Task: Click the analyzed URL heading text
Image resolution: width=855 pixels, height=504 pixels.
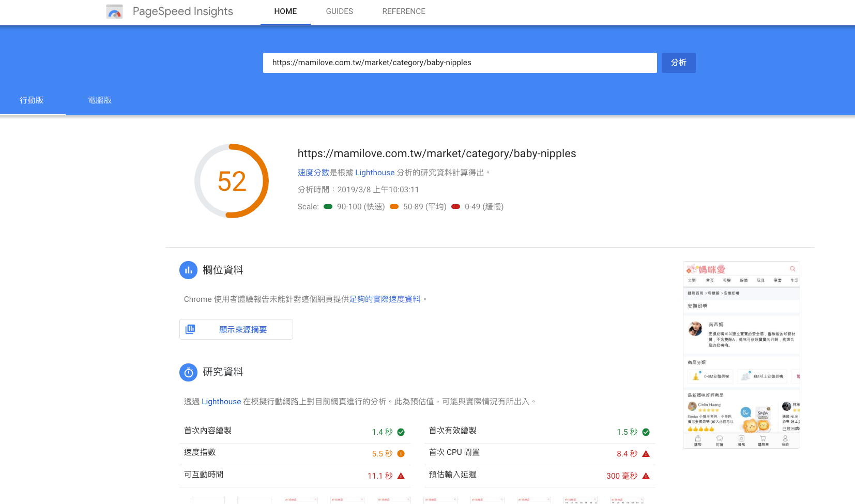Action: [437, 154]
